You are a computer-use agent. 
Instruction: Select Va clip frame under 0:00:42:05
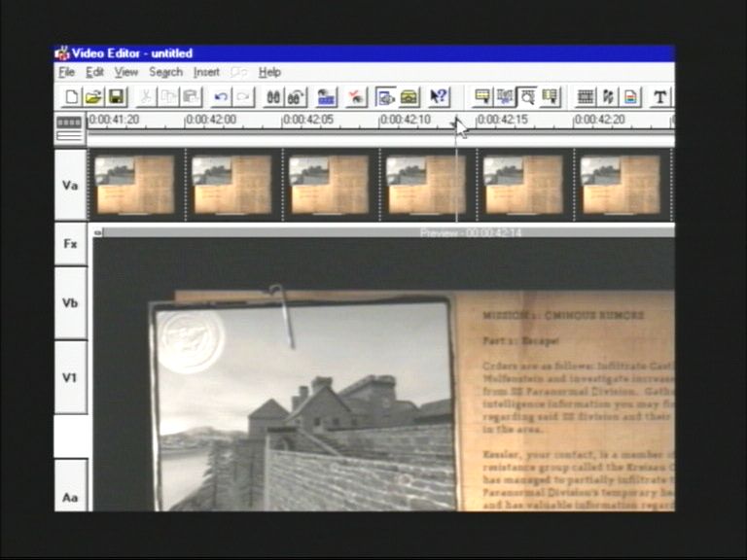coord(329,185)
